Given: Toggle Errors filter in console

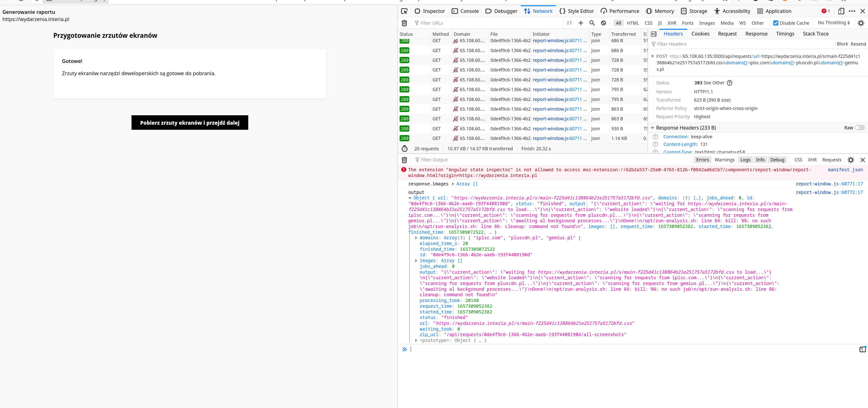Looking at the screenshot, I should click(x=702, y=160).
